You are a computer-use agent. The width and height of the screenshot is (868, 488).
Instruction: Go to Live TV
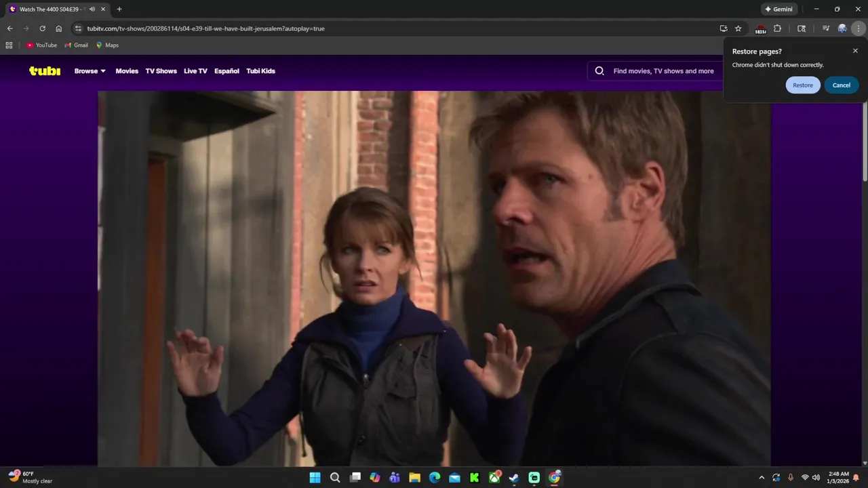pyautogui.click(x=195, y=70)
